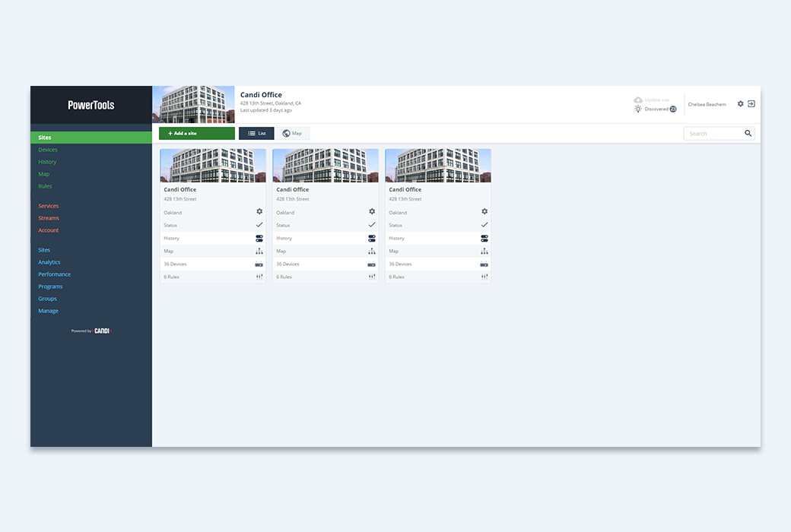The image size is (791, 532).
Task: Click building photo on first site card
Action: point(213,166)
